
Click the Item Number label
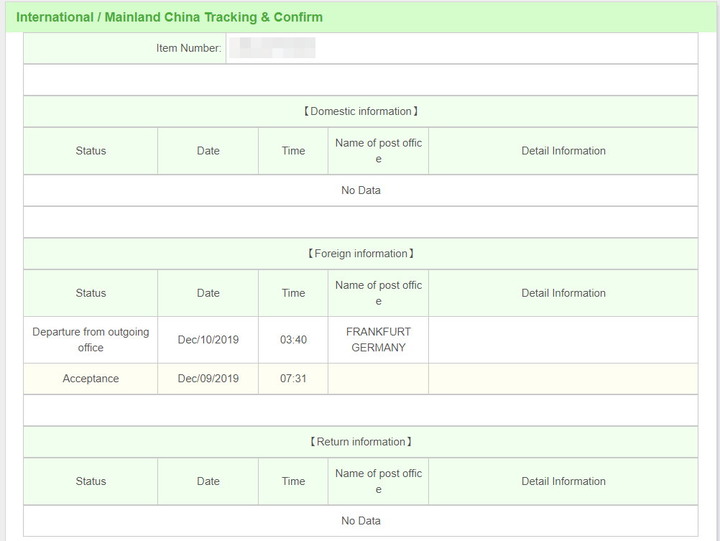(x=188, y=48)
